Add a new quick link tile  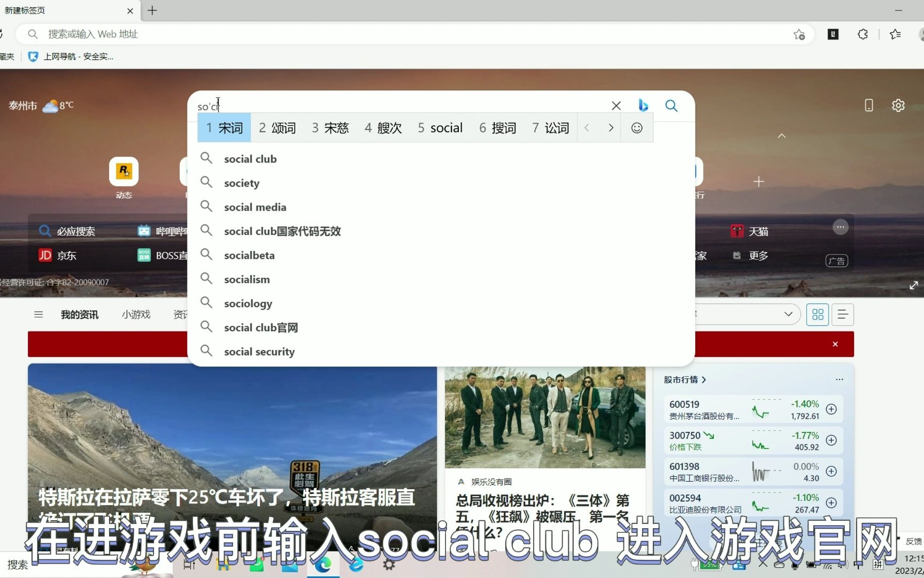click(x=758, y=181)
